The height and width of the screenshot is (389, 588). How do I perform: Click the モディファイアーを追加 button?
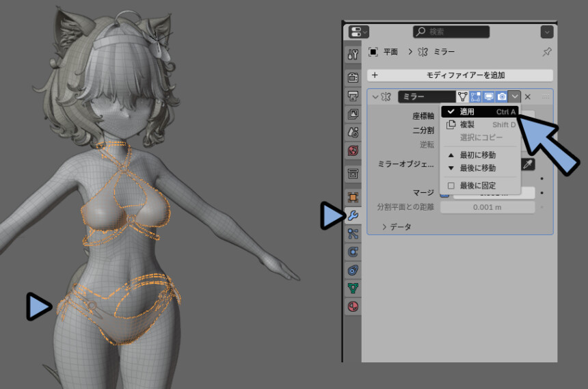460,75
